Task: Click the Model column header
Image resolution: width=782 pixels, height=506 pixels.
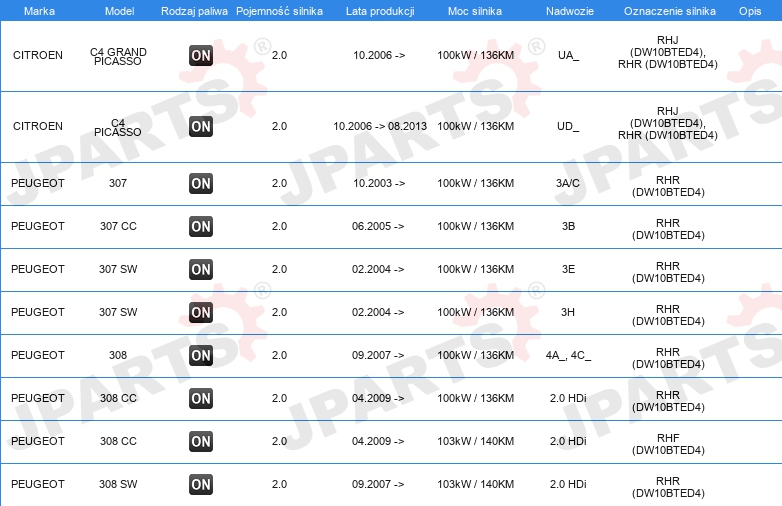Action: tap(120, 11)
